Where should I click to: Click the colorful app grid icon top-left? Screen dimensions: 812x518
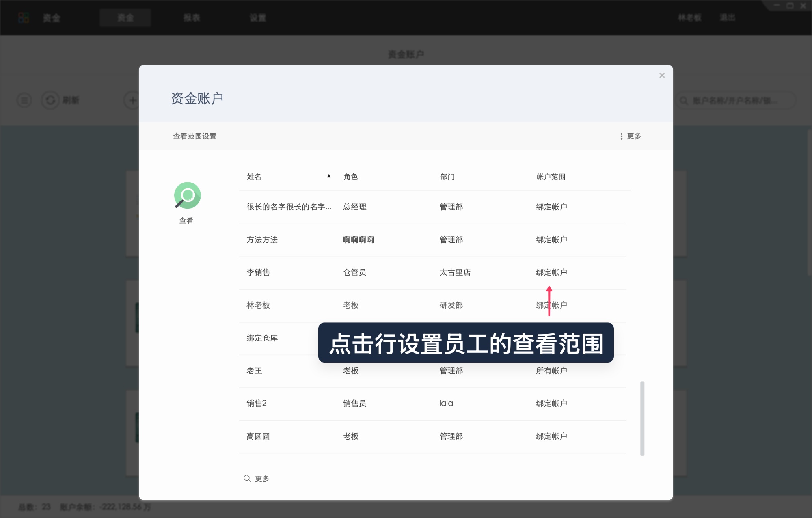tap(24, 17)
